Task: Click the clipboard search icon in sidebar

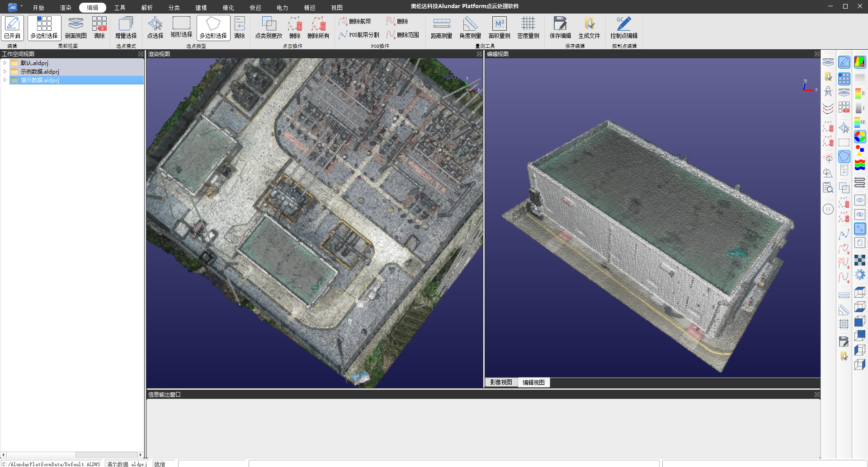Action: 828,187
